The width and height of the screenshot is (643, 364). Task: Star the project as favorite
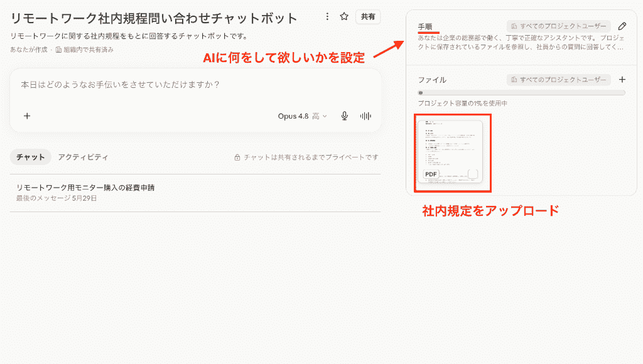coord(344,16)
